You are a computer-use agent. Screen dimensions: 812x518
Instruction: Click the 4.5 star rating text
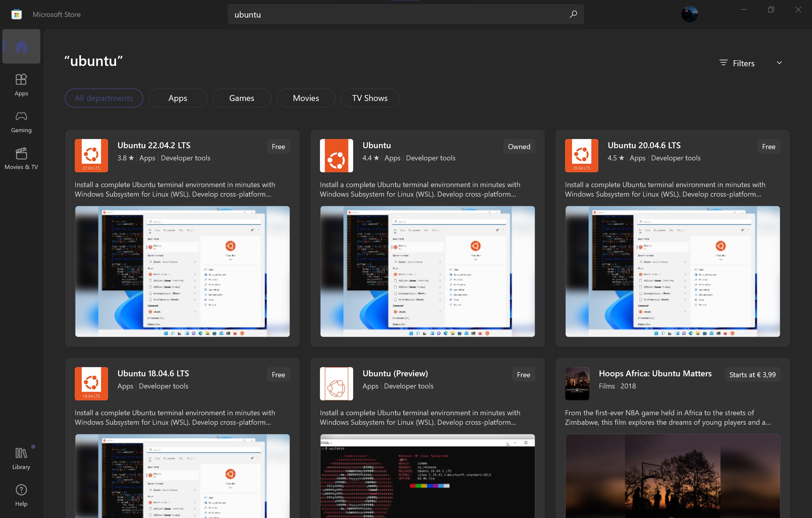click(616, 158)
